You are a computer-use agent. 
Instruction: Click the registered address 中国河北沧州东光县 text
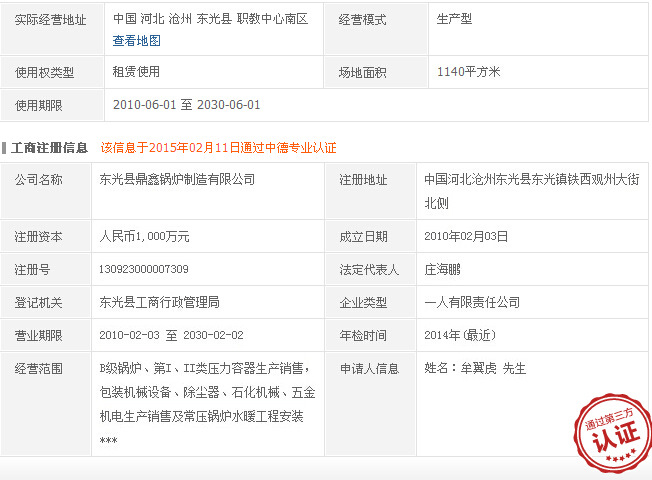click(530, 180)
